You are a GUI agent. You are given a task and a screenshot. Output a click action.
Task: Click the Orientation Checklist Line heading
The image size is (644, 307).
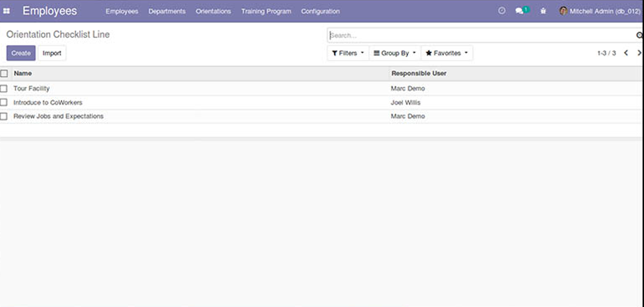pos(58,35)
